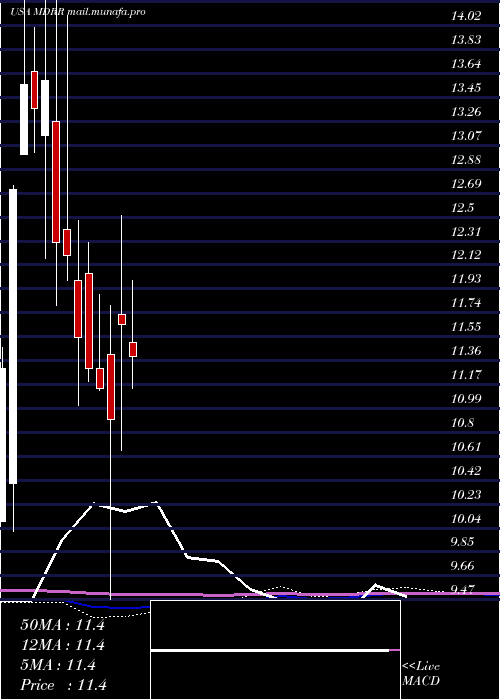Click the 12.5 price axis label
Image resolution: width=500 pixels, height=700 pixels.
point(462,208)
